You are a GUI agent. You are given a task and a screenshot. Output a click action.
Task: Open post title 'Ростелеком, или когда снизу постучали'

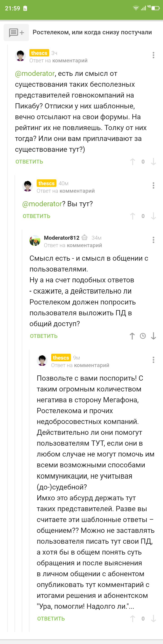click(92, 32)
